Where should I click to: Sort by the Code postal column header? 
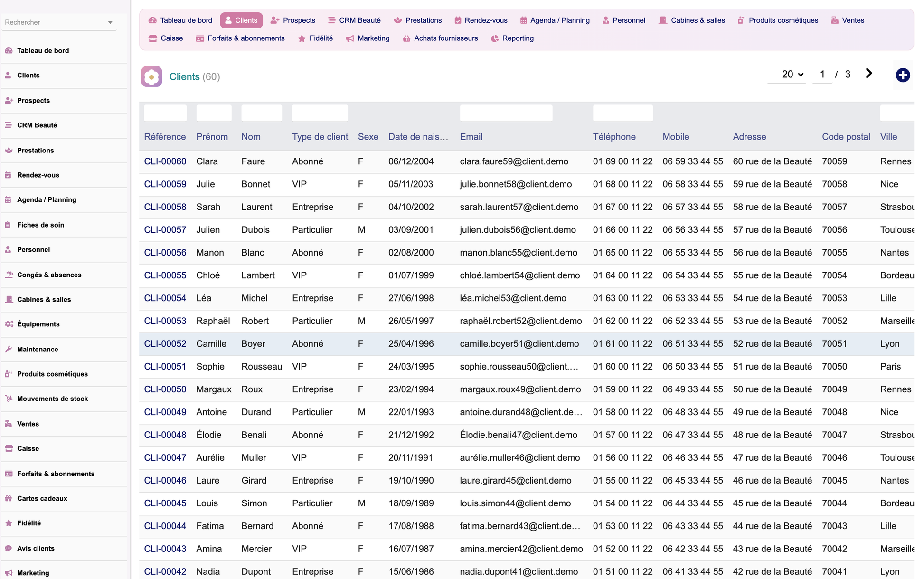846,137
